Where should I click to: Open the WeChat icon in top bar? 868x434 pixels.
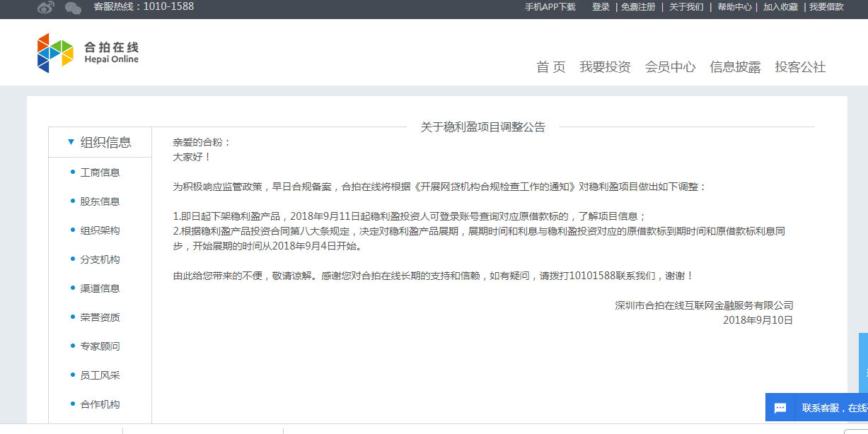73,8
